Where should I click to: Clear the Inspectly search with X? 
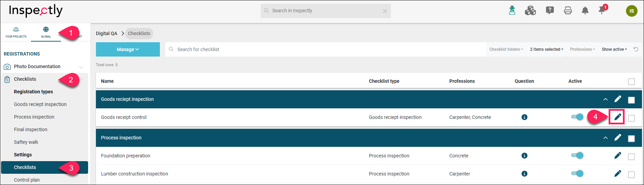tap(385, 11)
